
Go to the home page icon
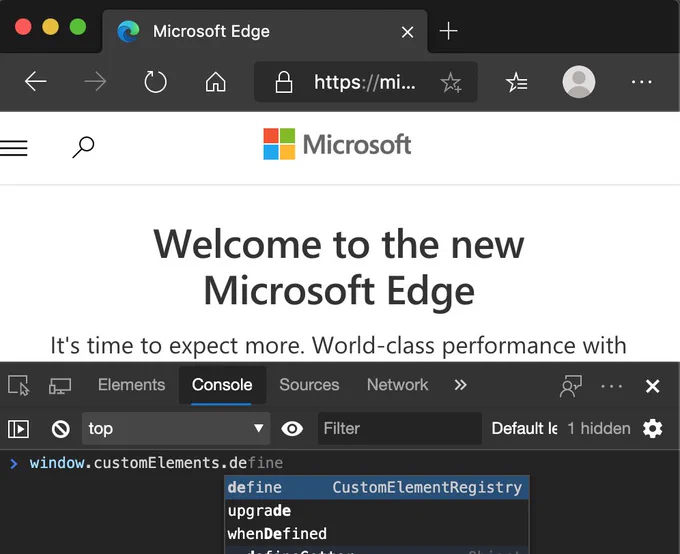pos(216,82)
